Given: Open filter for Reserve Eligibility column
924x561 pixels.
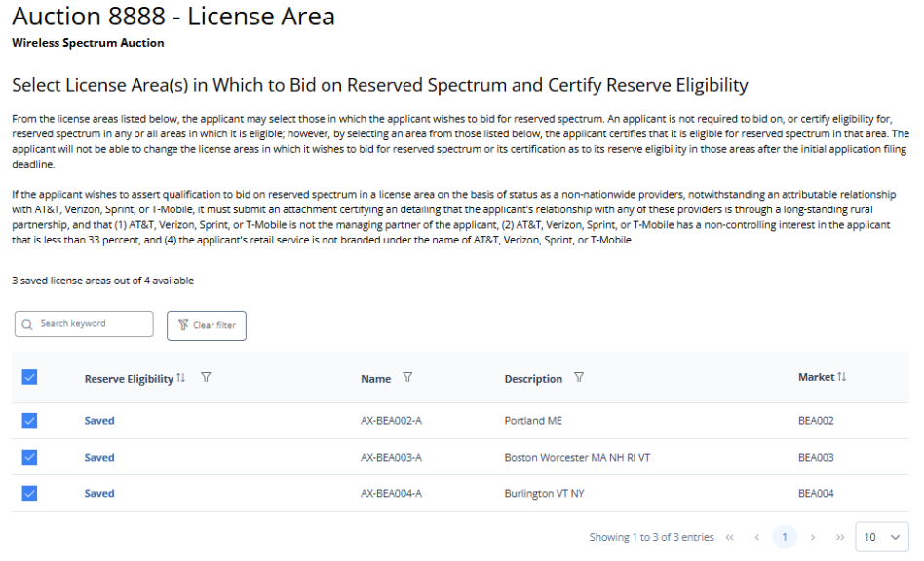Looking at the screenshot, I should pos(206,378).
